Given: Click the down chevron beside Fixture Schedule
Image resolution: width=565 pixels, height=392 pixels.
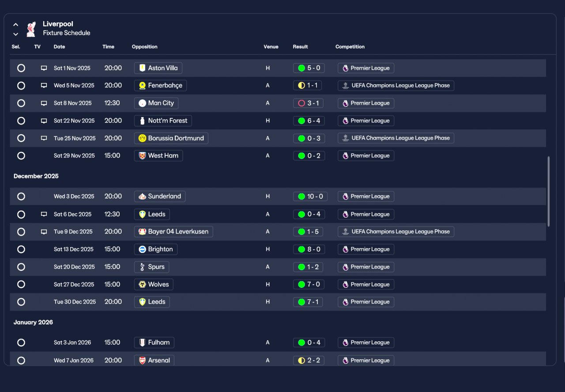Looking at the screenshot, I should [16, 34].
